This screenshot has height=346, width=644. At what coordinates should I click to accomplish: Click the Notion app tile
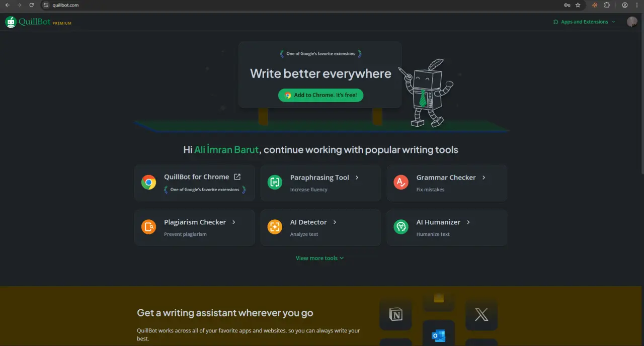396,315
